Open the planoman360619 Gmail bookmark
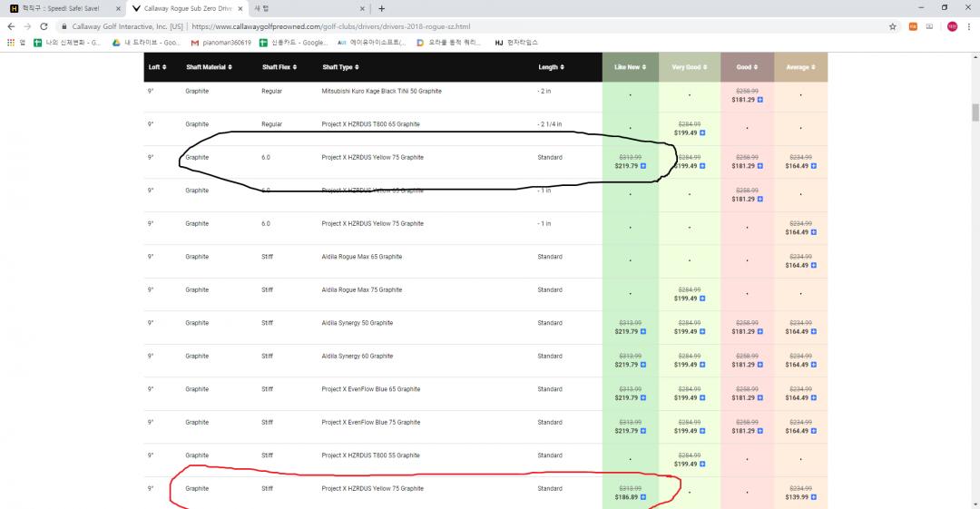This screenshot has width=980, height=509. tap(220, 43)
